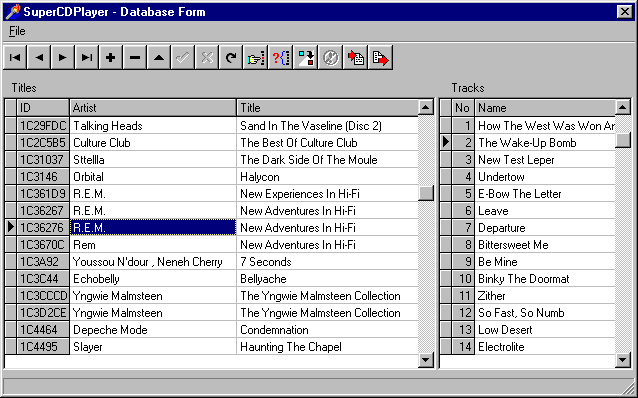Image resolution: width=638 pixels, height=398 pixels.
Task: Select track 'Binky The Doormat'
Action: 545,279
